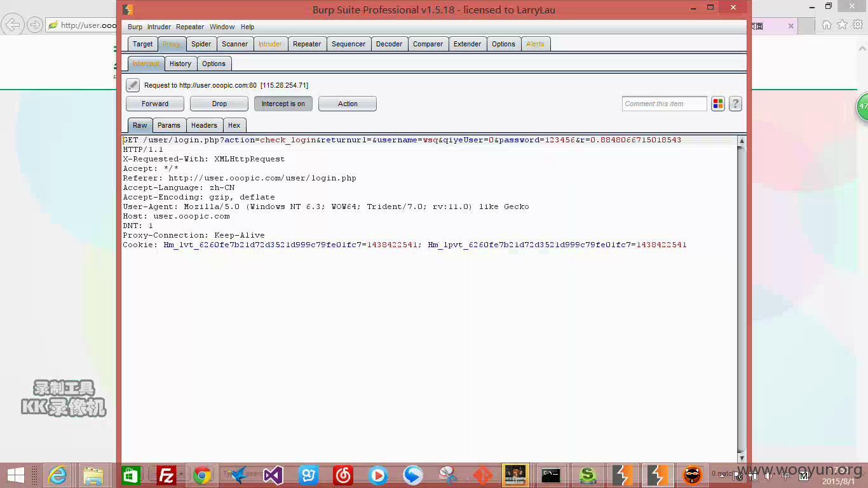The width and height of the screenshot is (868, 488).
Task: Open browser home icon
Action: tap(827, 25)
